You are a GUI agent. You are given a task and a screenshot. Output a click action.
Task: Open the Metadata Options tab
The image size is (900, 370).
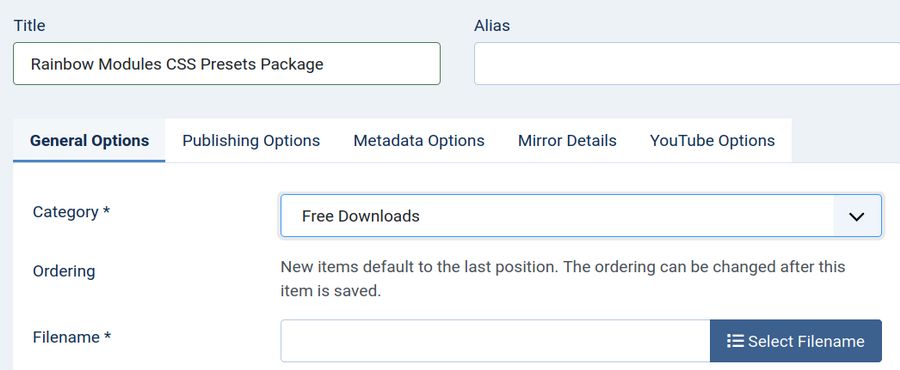[x=419, y=141]
